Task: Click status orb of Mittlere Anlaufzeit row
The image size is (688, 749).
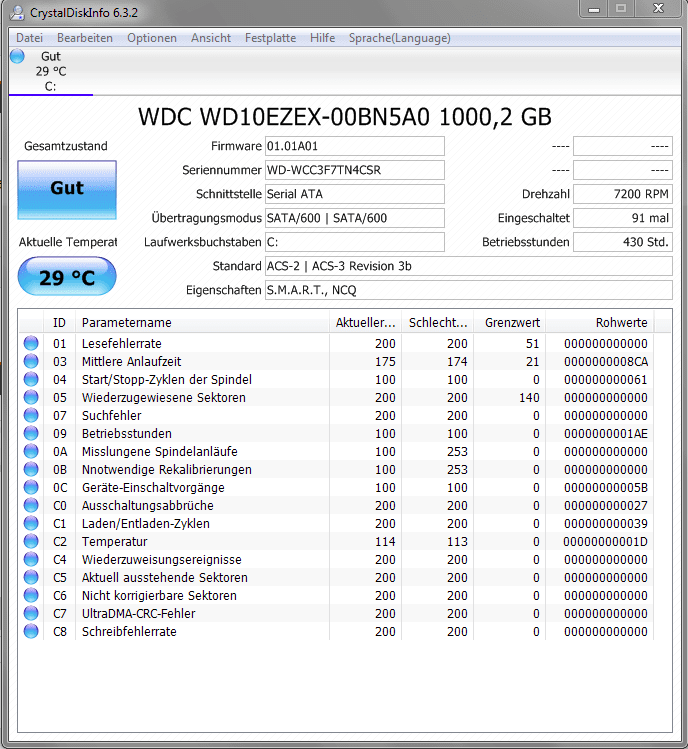Action: point(31,361)
